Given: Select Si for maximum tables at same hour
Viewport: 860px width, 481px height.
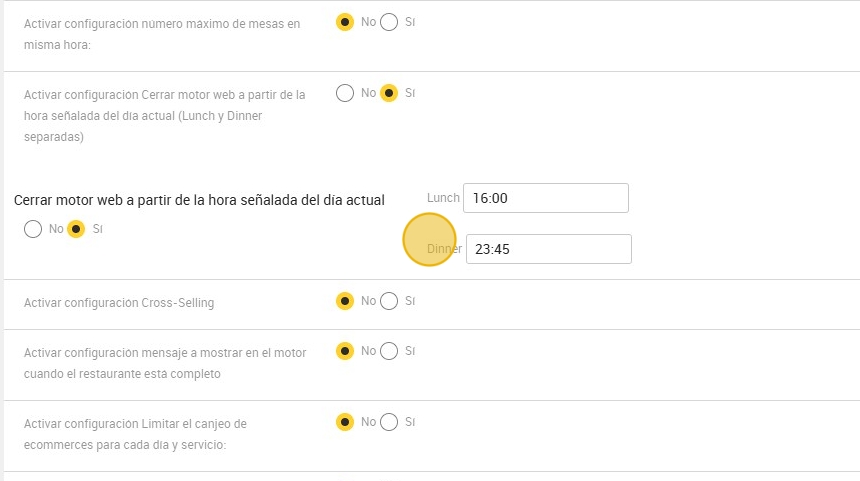Looking at the screenshot, I should pyautogui.click(x=389, y=22).
